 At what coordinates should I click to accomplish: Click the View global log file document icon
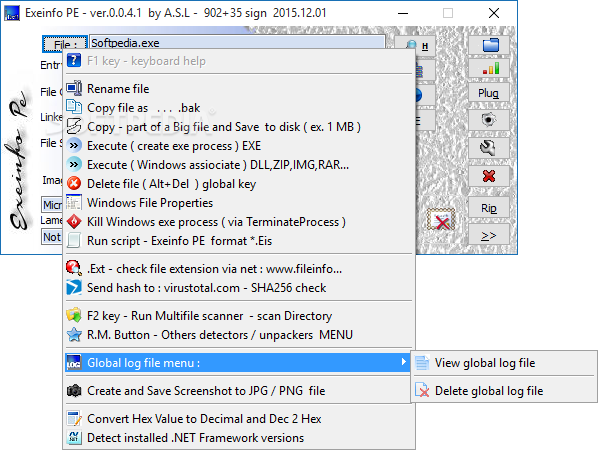click(x=422, y=363)
